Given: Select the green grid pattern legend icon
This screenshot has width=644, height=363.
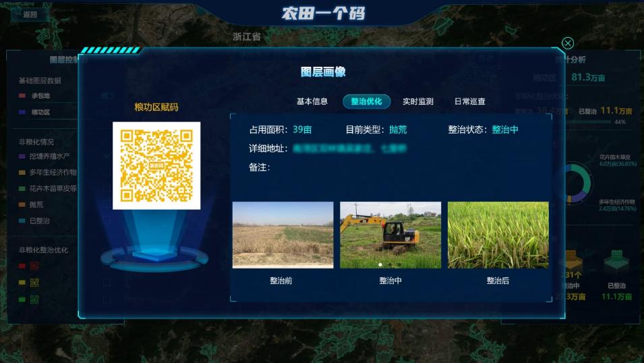Looking at the screenshot, I should pos(34,299).
